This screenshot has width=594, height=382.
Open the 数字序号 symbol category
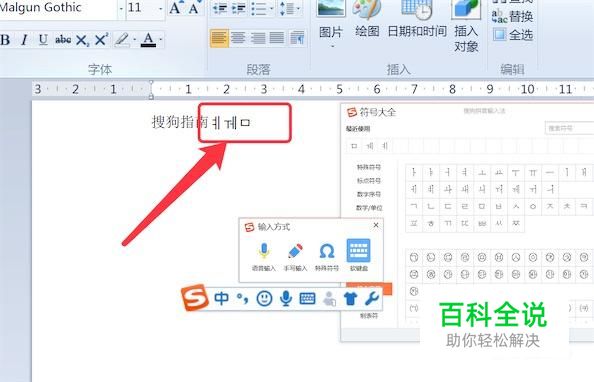tap(369, 194)
